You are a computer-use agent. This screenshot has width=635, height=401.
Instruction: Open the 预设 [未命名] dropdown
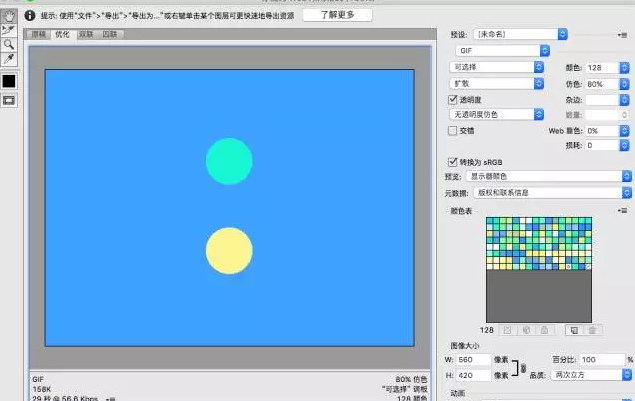pos(520,34)
